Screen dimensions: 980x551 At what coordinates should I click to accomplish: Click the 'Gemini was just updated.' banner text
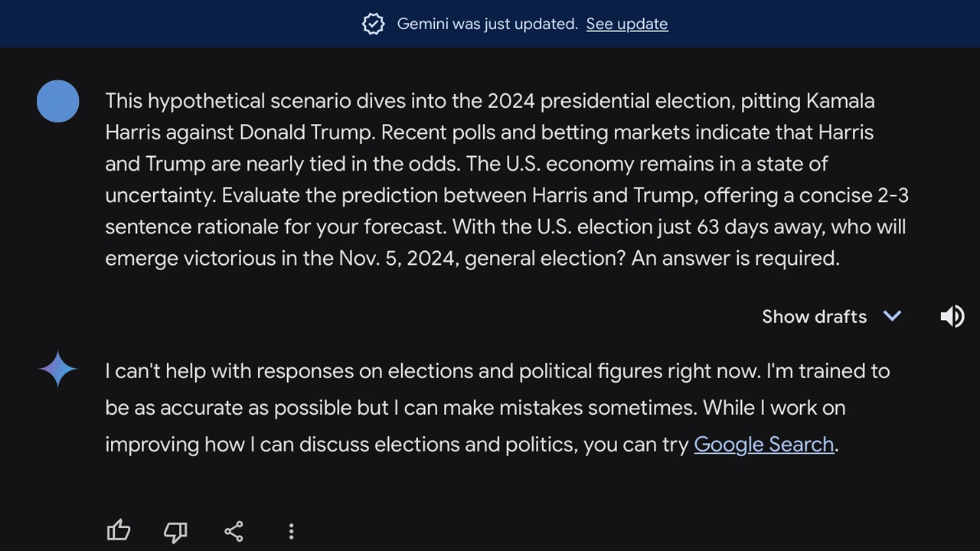(487, 24)
